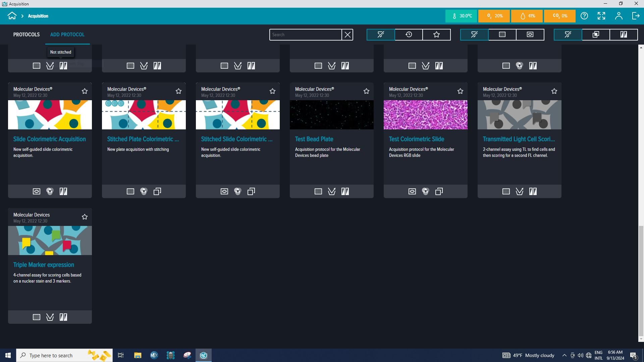Favorite the Slide Colorimetric Acquisition protocol
The image size is (644, 362).
tap(85, 91)
